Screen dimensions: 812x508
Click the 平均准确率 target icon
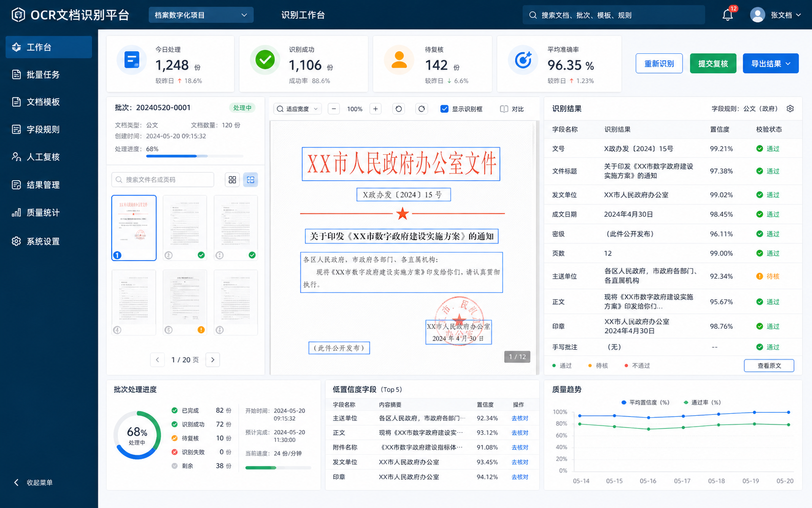tap(523, 60)
